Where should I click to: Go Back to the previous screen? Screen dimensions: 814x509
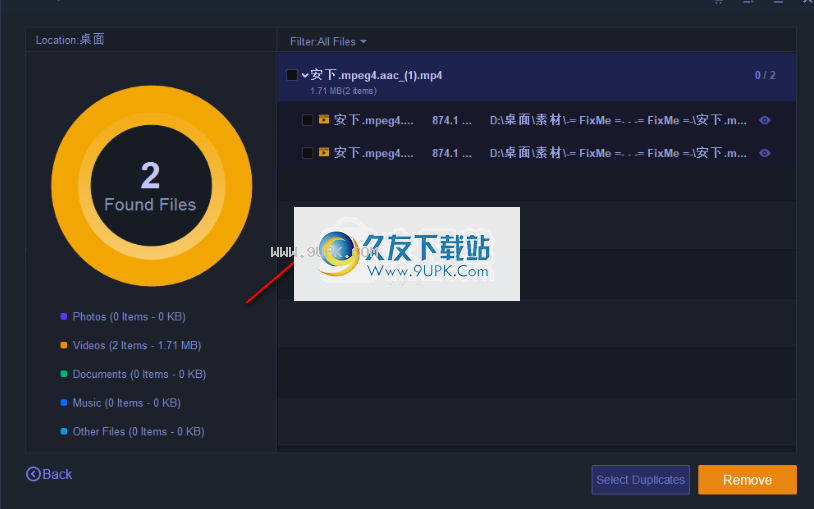click(x=49, y=474)
